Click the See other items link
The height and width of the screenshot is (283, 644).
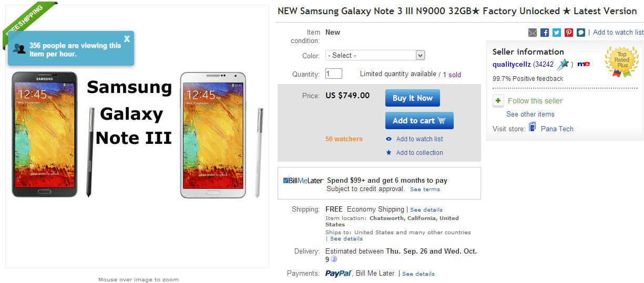pyautogui.click(x=530, y=114)
